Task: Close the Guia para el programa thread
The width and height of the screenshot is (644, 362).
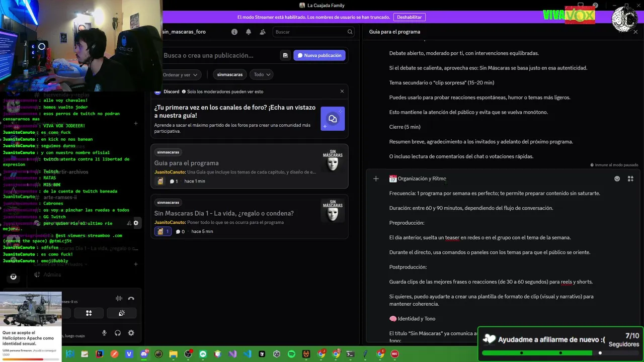Action: (635, 32)
